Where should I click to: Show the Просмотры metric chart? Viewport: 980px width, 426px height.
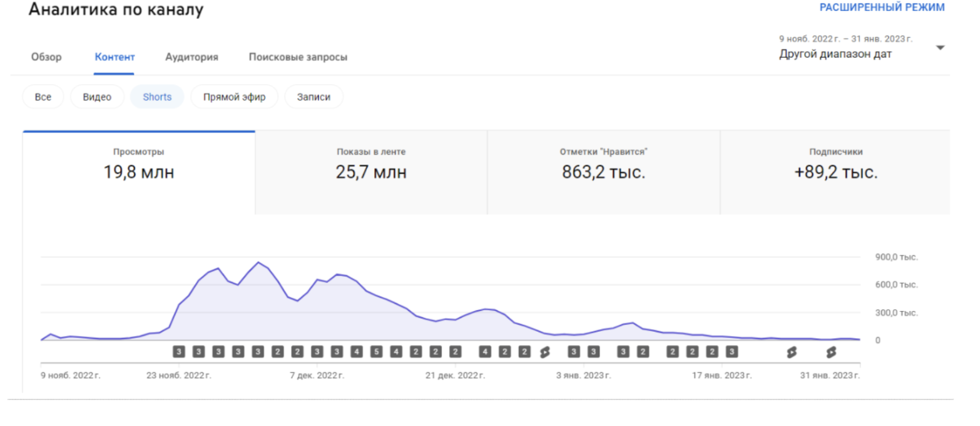click(x=139, y=172)
